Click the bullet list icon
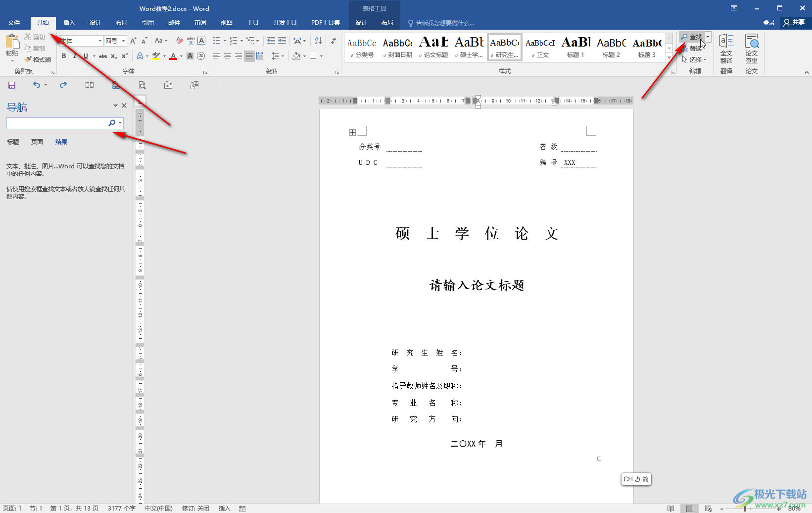Viewport: 812px width, 513px height. click(216, 41)
